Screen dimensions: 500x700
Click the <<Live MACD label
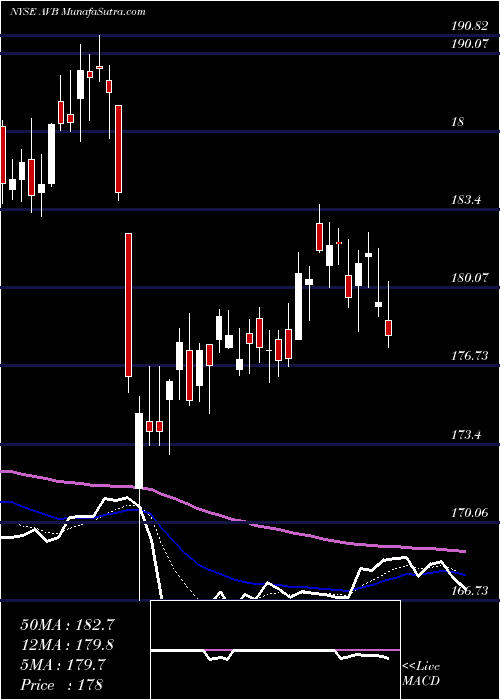tap(421, 674)
